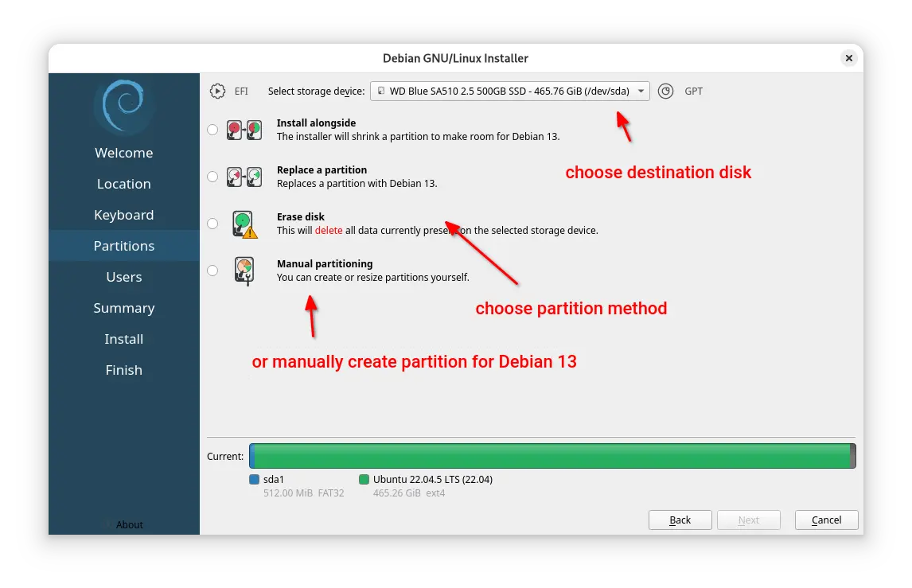912x588 pixels.
Task: Select the Erase disk radio button
Action: (x=212, y=224)
